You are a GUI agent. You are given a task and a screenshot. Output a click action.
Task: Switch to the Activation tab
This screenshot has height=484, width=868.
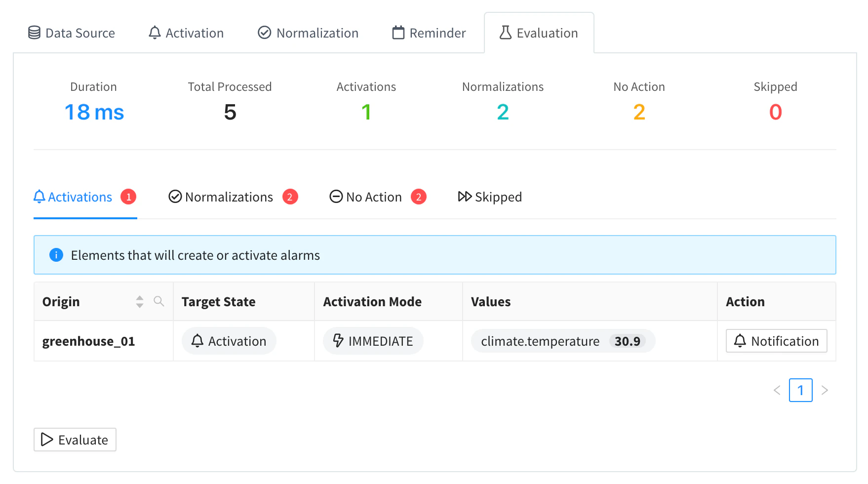186,33
